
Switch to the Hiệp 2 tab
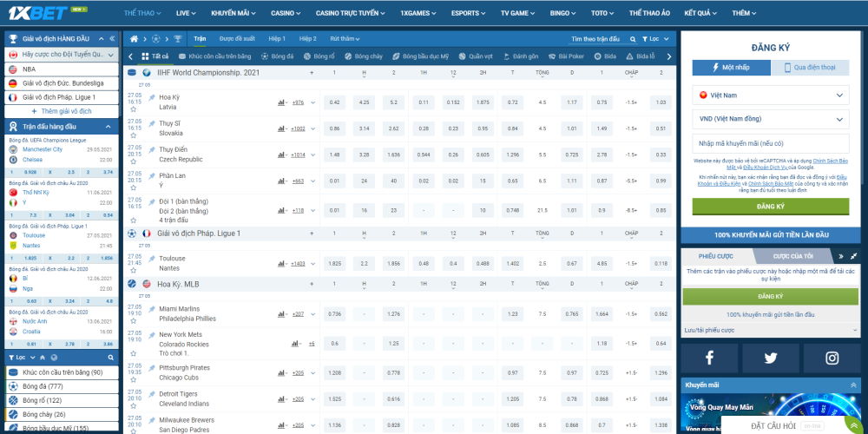click(x=308, y=39)
